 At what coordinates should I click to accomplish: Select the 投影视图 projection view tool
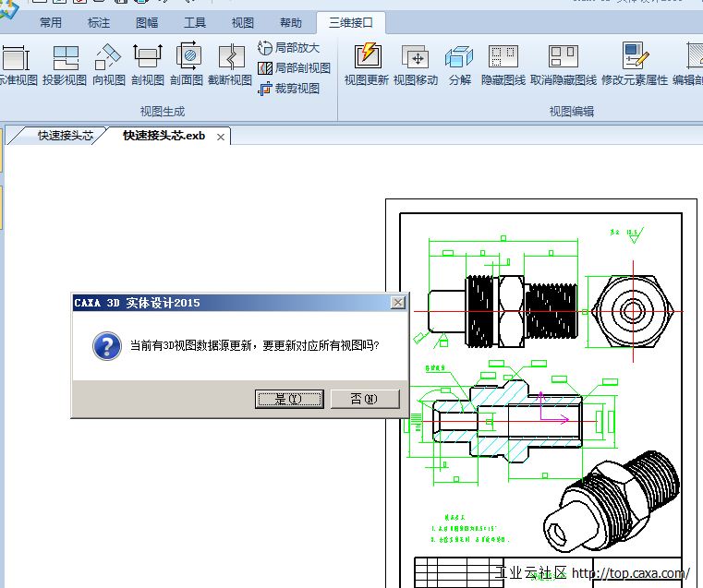point(65,64)
